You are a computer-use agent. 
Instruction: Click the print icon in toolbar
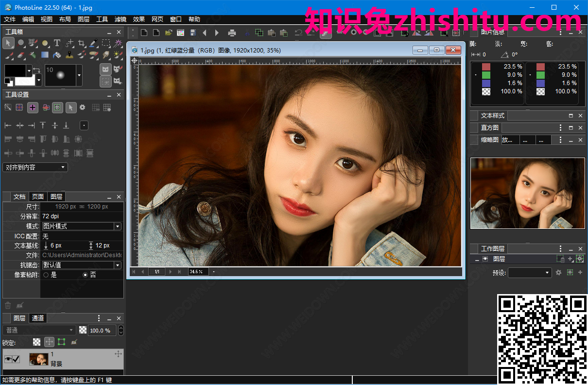pyautogui.click(x=232, y=33)
